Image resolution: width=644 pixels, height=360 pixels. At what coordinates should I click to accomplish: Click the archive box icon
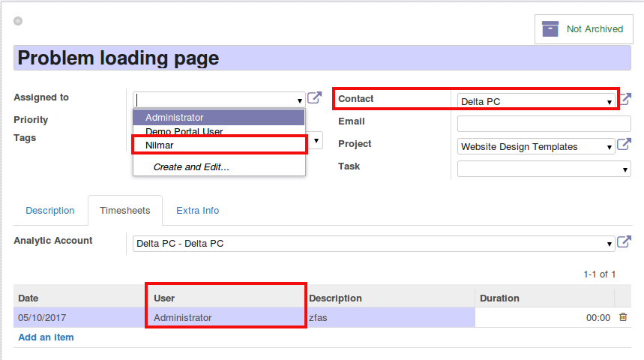[551, 29]
